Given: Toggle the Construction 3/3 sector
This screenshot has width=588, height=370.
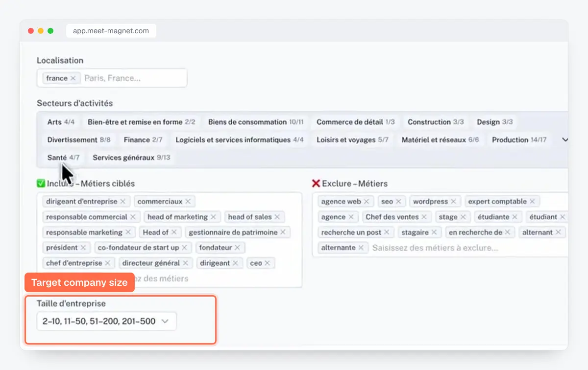Looking at the screenshot, I should coord(436,122).
